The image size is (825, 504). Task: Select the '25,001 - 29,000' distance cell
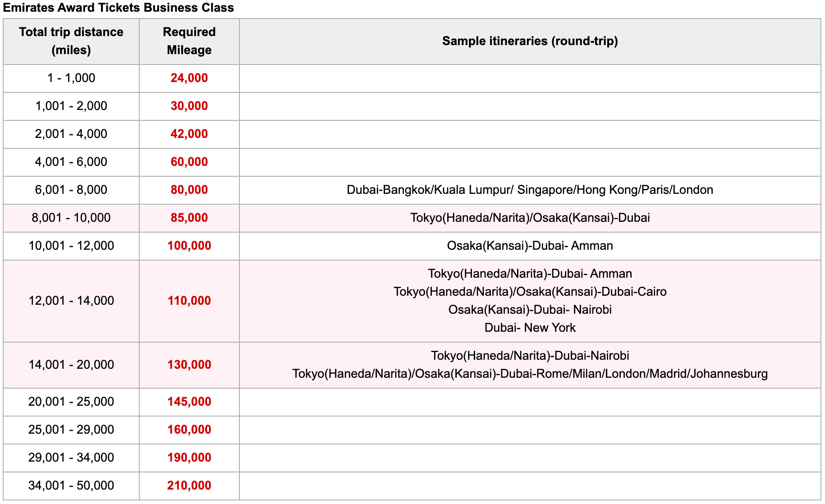click(71, 430)
